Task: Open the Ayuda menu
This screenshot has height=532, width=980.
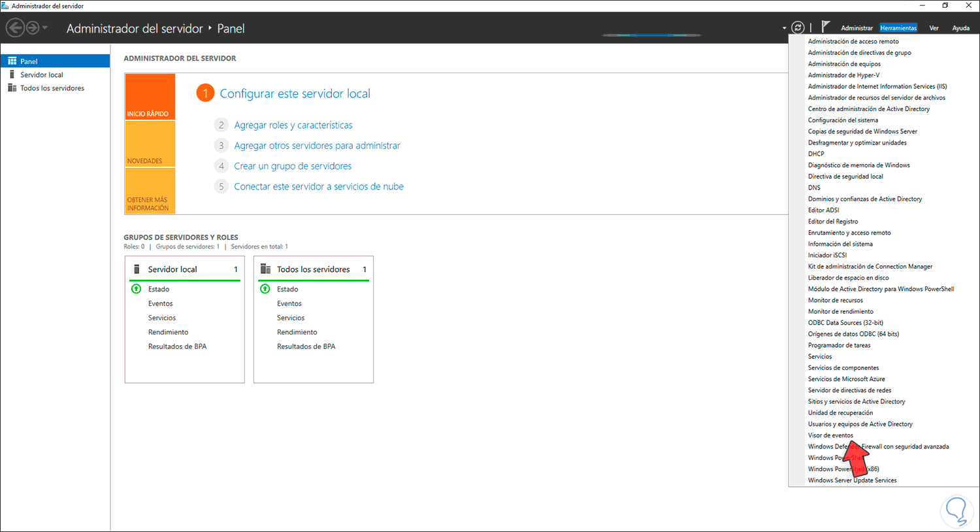Action: 961,27
